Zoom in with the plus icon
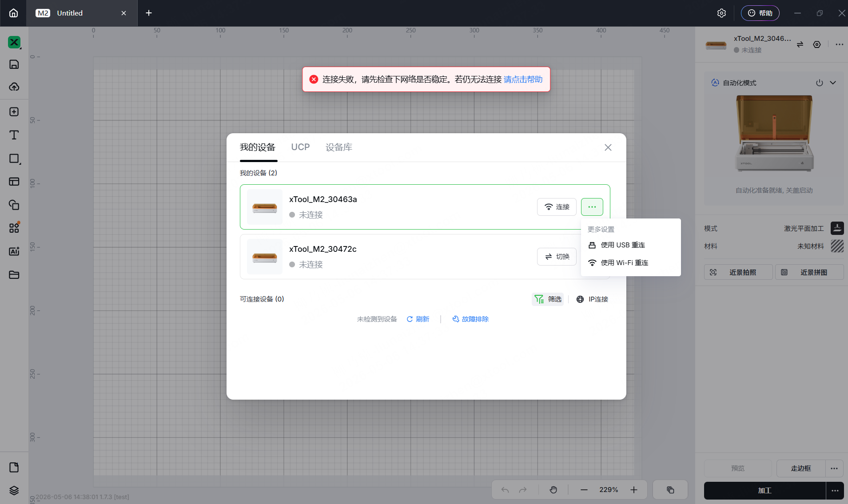 click(x=634, y=490)
